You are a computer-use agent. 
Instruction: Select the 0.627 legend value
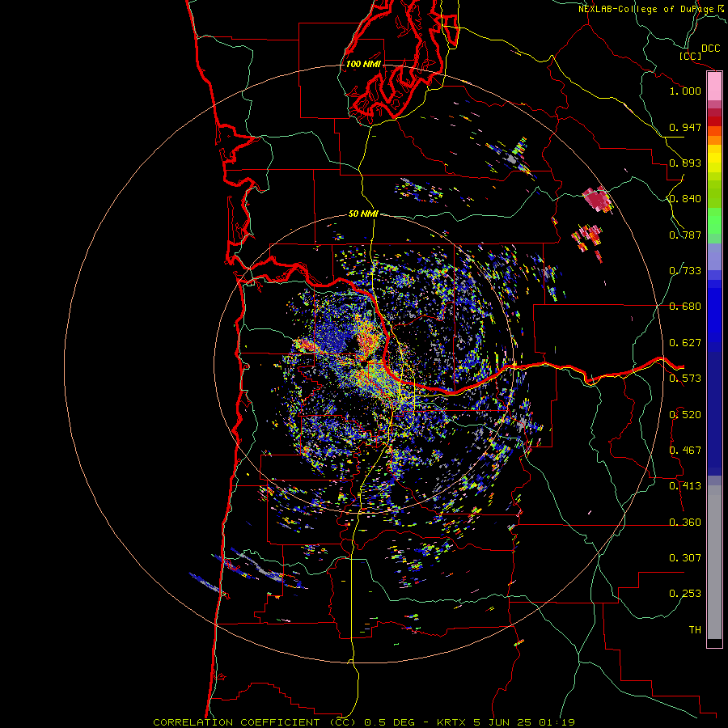pyautogui.click(x=685, y=343)
